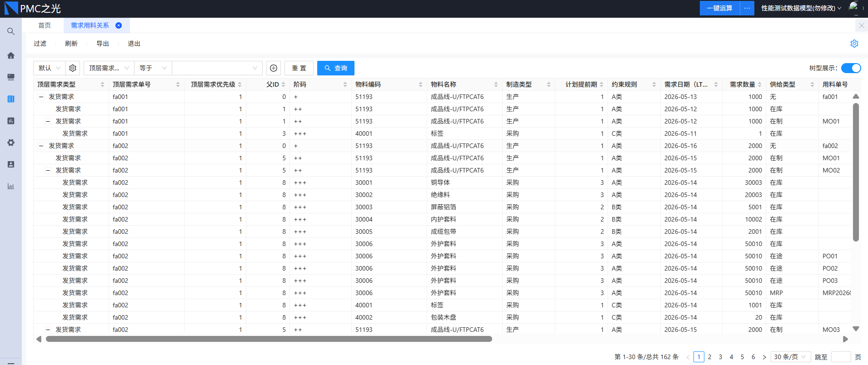
Task: Click the scroll-down arrow of the table
Action: click(x=856, y=329)
